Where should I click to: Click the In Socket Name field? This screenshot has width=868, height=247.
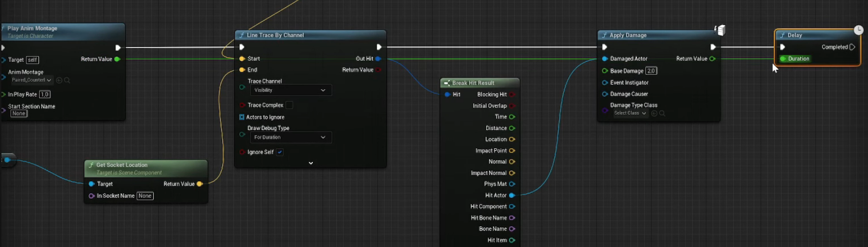pyautogui.click(x=145, y=196)
